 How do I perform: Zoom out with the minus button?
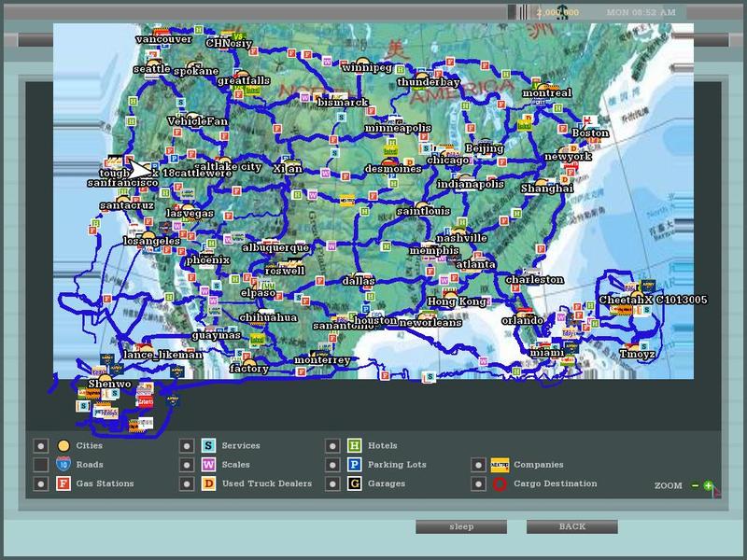(x=696, y=485)
